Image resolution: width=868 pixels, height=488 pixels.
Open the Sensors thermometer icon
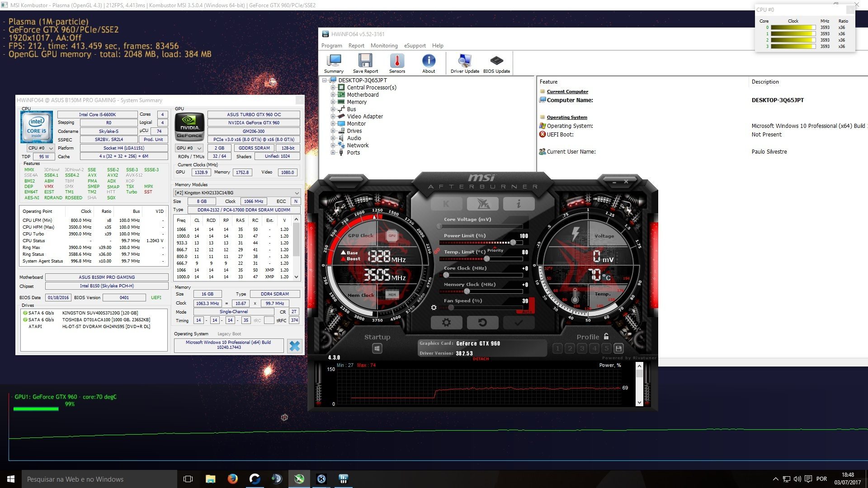pos(397,63)
